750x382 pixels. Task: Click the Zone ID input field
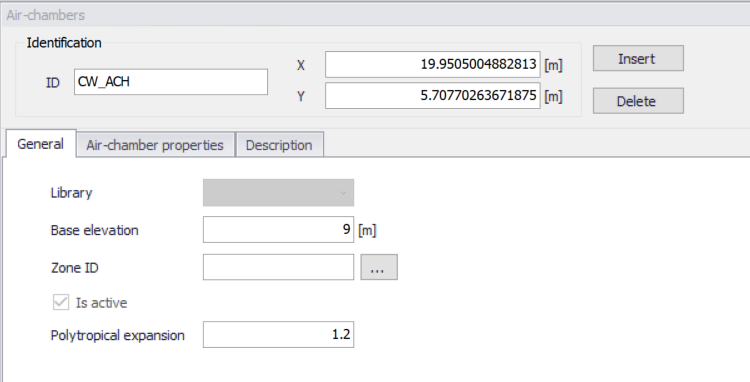point(278,267)
